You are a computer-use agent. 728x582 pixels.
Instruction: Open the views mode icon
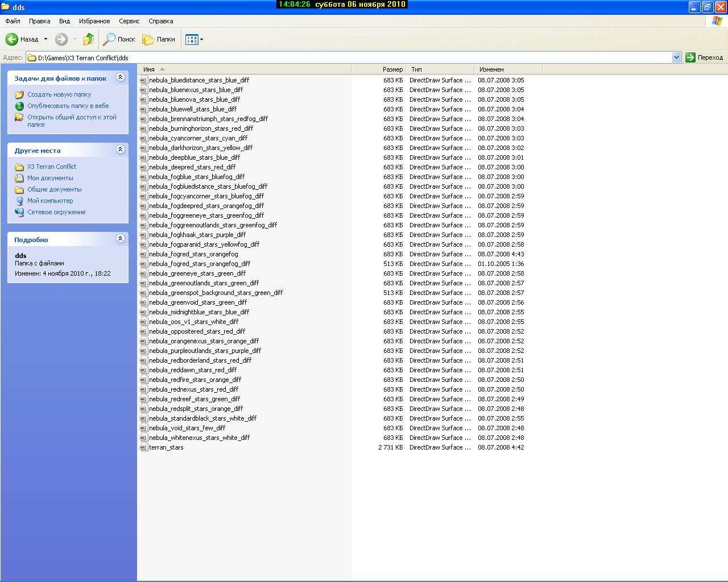click(191, 39)
